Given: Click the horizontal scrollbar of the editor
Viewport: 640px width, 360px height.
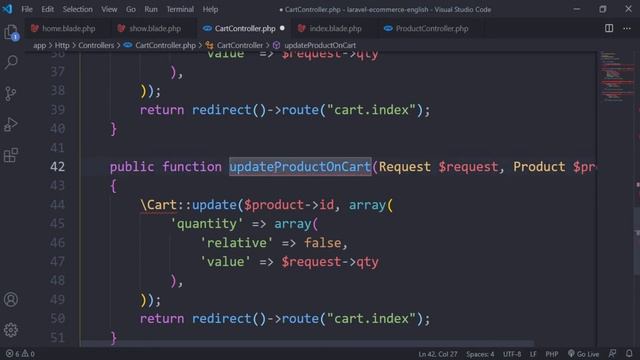Looking at the screenshot, I should coord(307,343).
